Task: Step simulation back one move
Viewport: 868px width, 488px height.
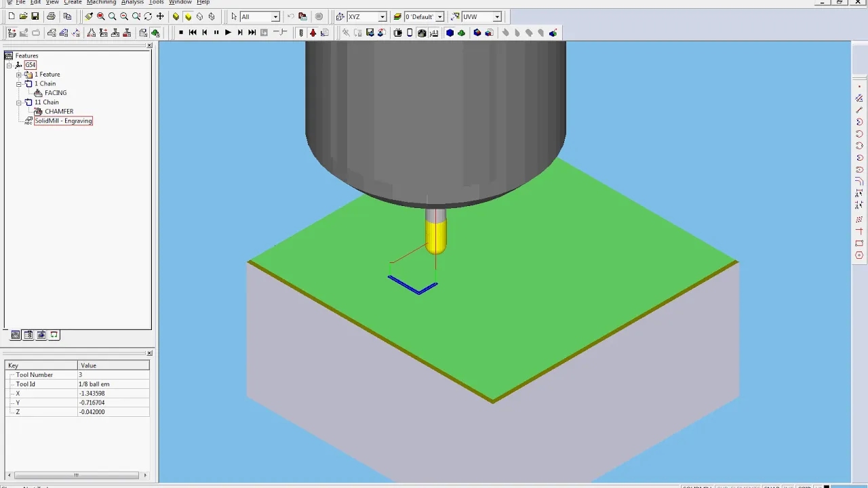Action: point(205,33)
